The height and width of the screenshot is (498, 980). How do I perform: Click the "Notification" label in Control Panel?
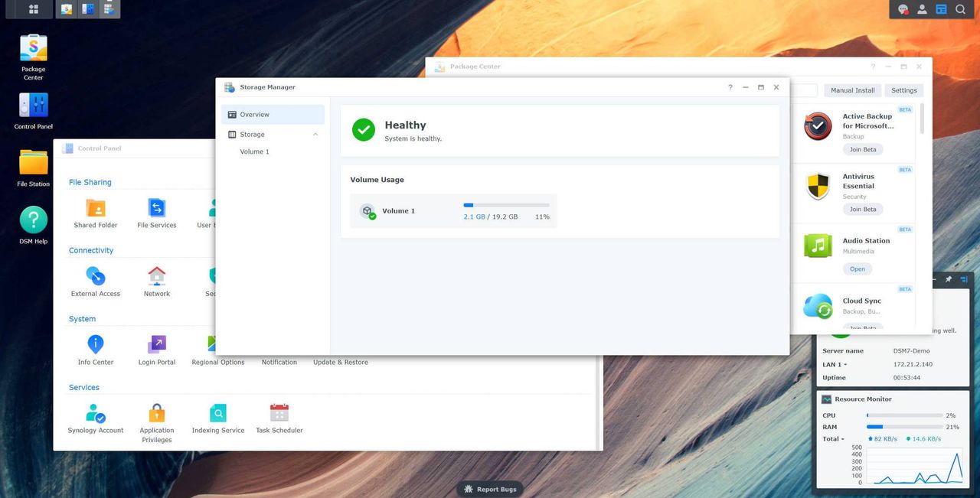pyautogui.click(x=279, y=363)
